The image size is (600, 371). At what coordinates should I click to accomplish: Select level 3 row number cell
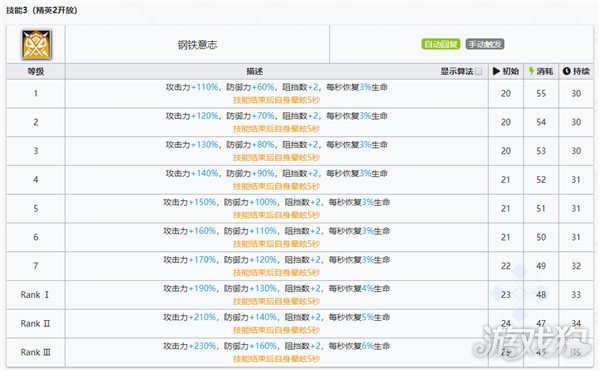36,151
